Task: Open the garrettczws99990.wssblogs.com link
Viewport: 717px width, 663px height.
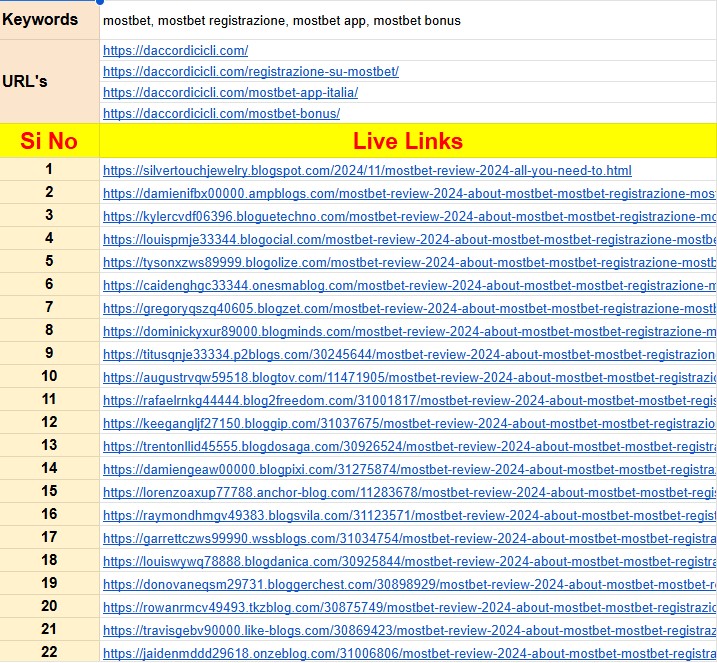Action: point(409,539)
